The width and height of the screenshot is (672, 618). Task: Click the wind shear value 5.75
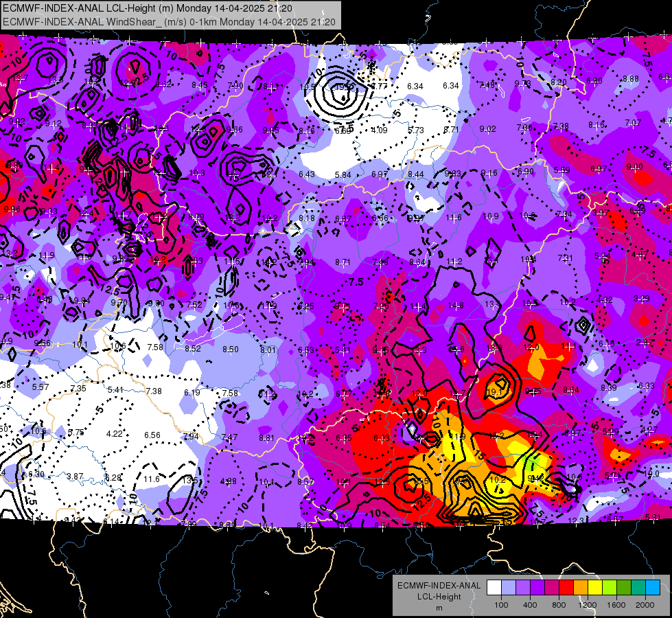tap(76, 433)
